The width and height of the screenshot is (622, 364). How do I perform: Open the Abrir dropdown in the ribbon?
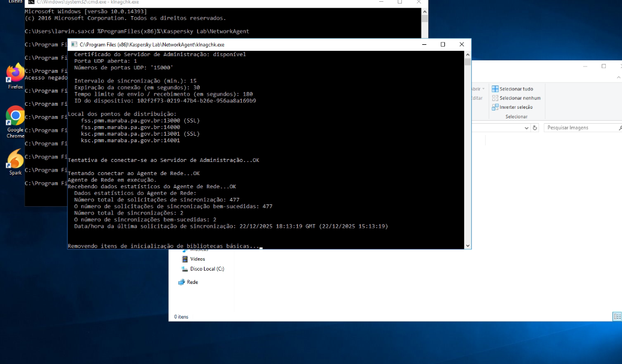click(483, 89)
